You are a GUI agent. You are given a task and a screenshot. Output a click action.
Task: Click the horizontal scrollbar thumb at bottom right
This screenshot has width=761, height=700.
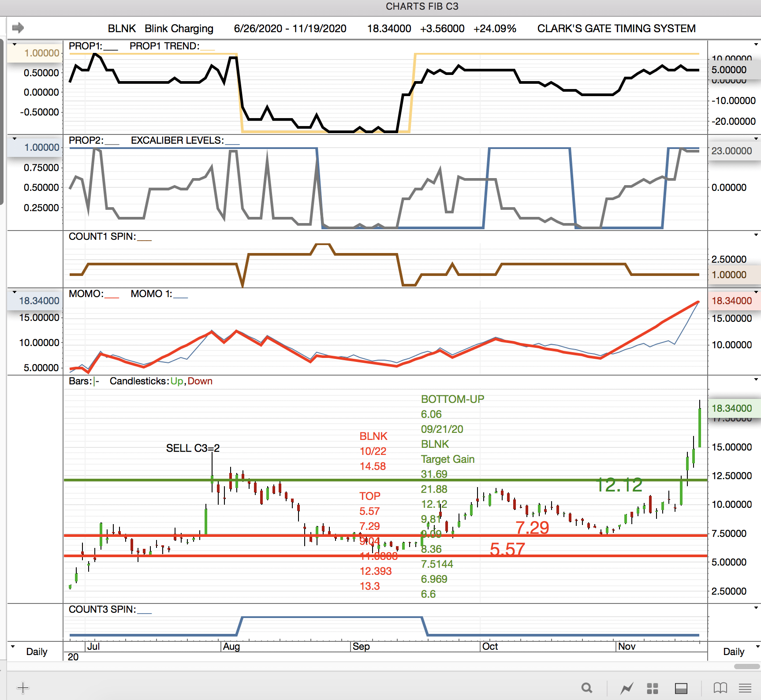coord(747,666)
